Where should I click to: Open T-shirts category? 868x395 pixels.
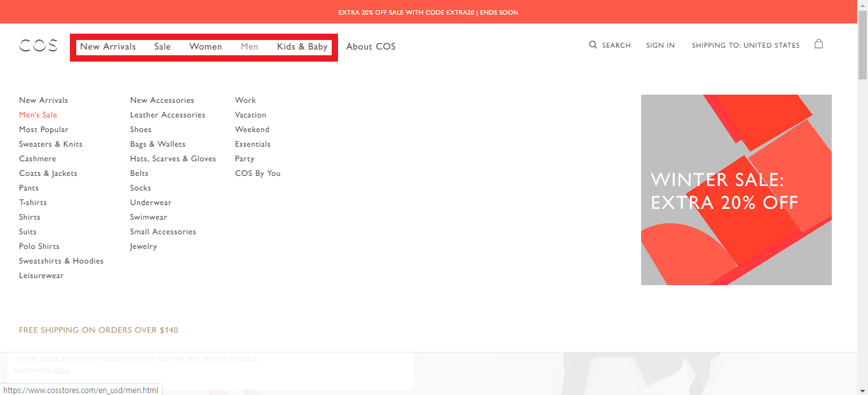(33, 203)
